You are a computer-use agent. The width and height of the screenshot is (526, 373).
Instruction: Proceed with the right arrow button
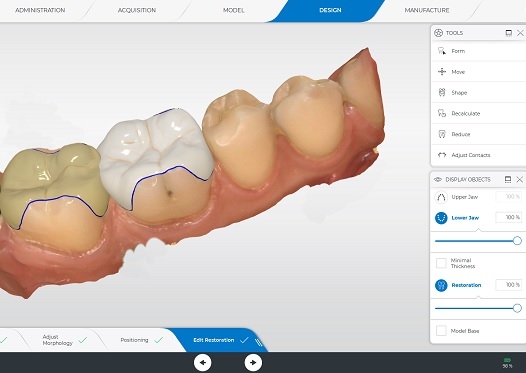[253, 362]
